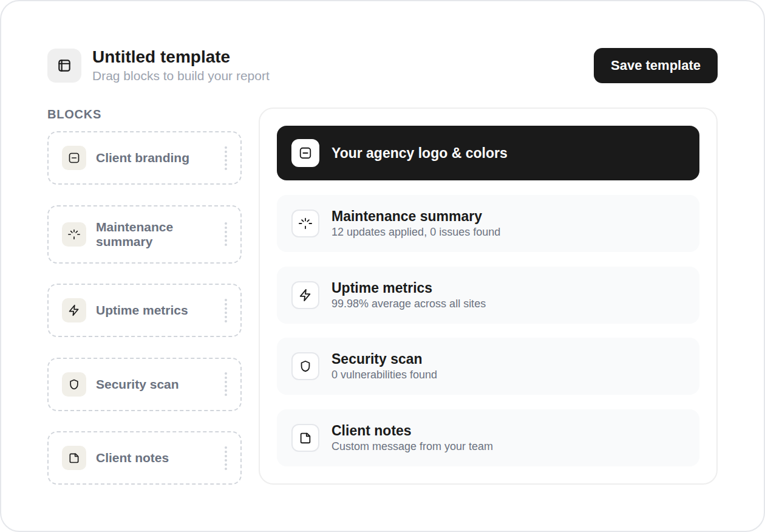Click the template layout icon beside Untitled template
Image resolution: width=765 pixels, height=532 pixels.
(x=64, y=66)
